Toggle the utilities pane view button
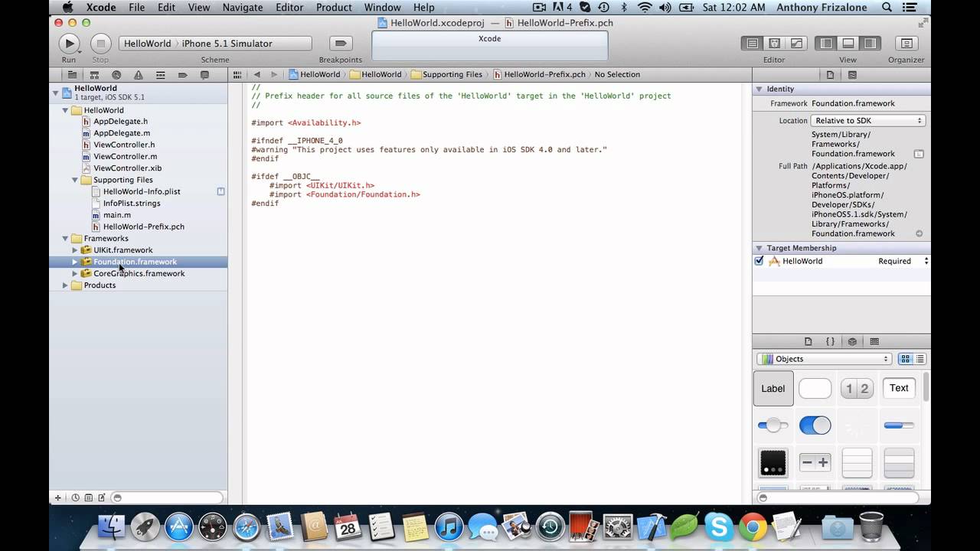Screen dimensions: 980x551 coord(870,44)
